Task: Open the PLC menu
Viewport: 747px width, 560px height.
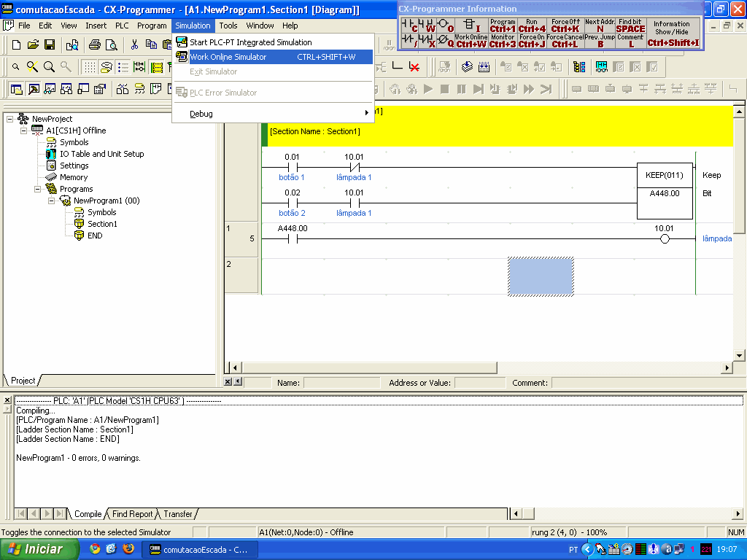Action: [x=122, y=26]
